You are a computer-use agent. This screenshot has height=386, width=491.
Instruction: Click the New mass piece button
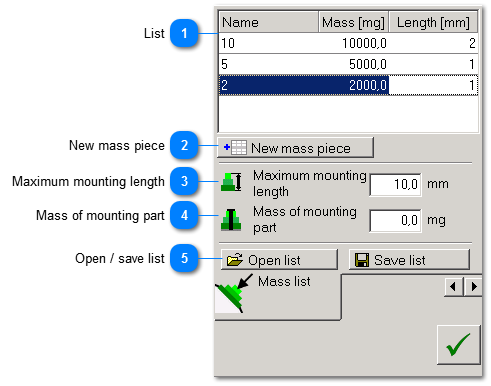(295, 148)
